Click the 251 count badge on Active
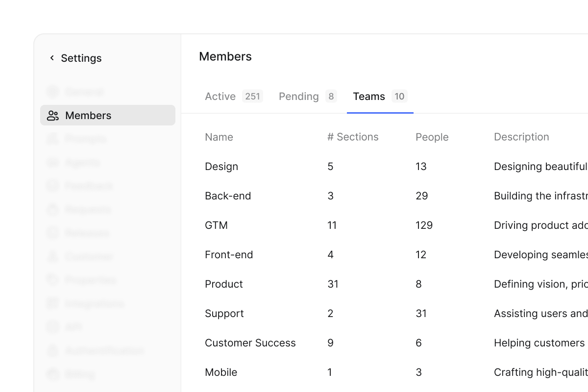This screenshot has width=588, height=392. (252, 97)
